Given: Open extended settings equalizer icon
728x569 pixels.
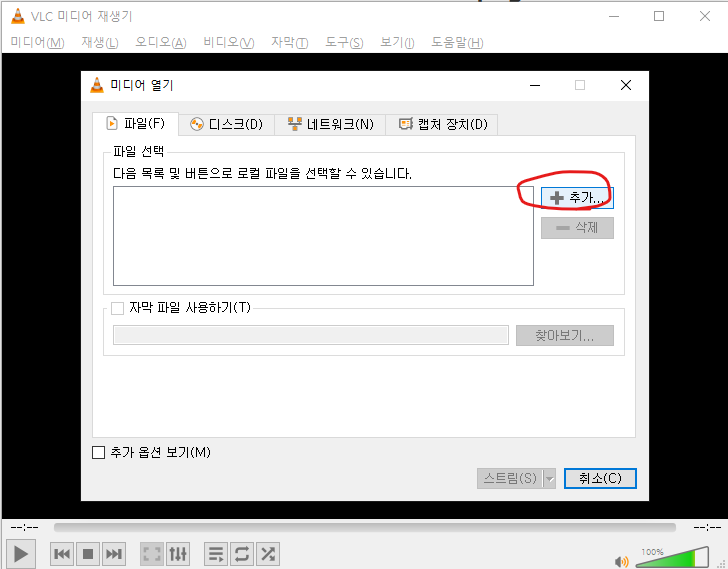Looking at the screenshot, I should 178,554.
